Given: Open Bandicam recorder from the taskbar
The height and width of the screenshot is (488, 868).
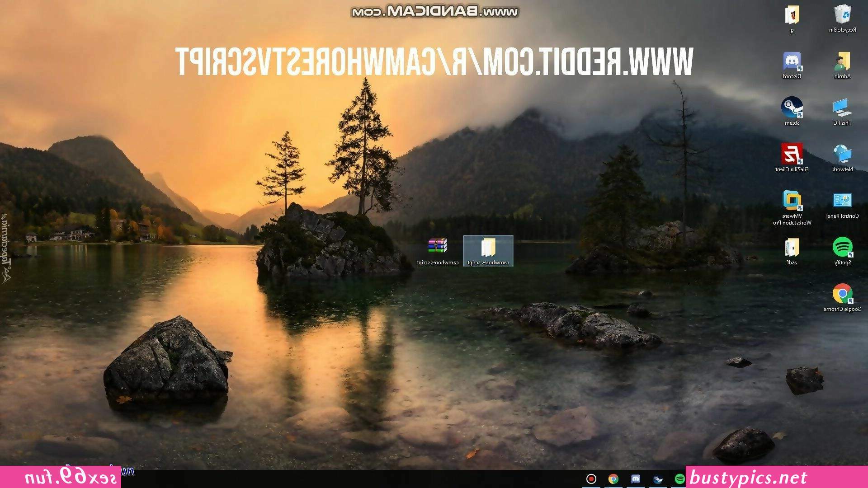Looking at the screenshot, I should [591, 479].
